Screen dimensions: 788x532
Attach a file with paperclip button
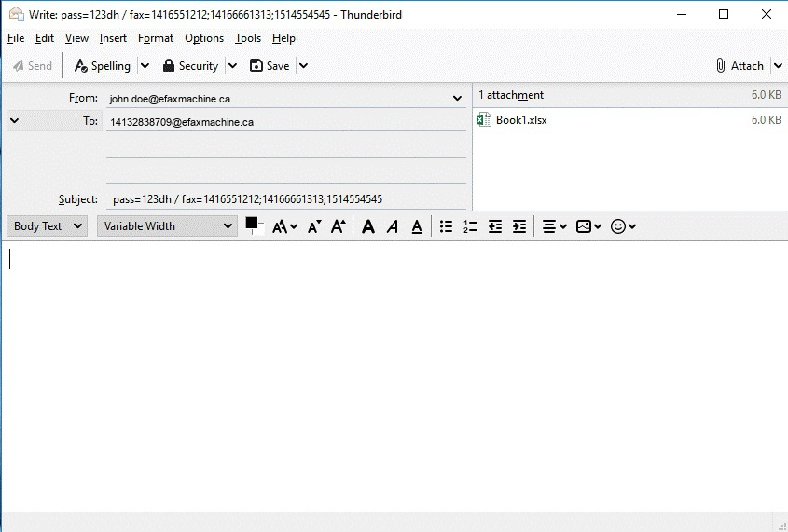click(740, 66)
